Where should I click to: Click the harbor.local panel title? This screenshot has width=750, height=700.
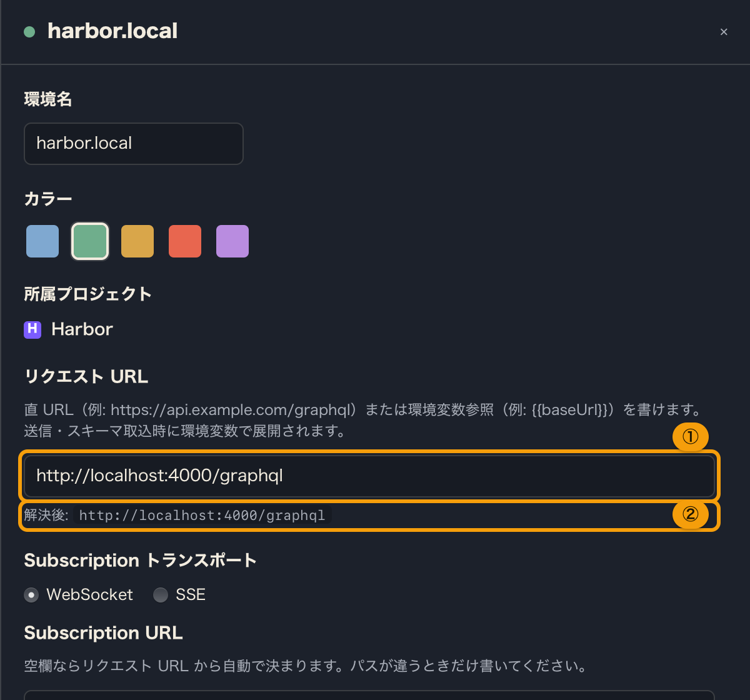112,31
